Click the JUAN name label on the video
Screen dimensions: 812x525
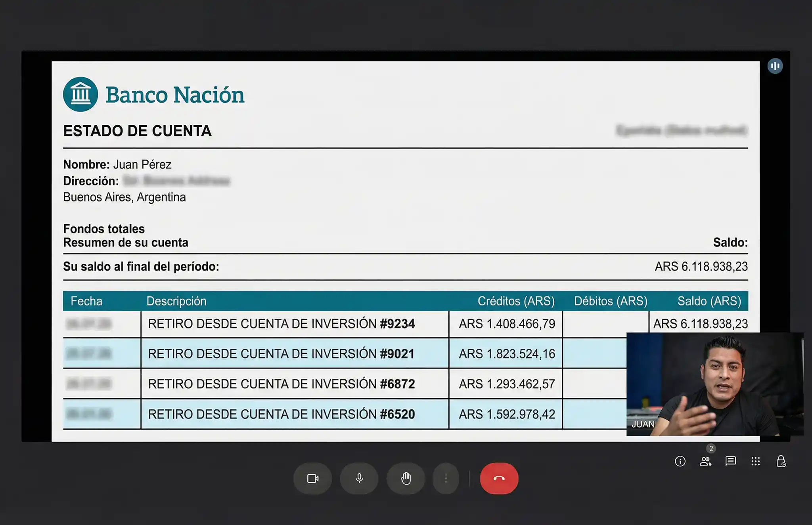[643, 424]
